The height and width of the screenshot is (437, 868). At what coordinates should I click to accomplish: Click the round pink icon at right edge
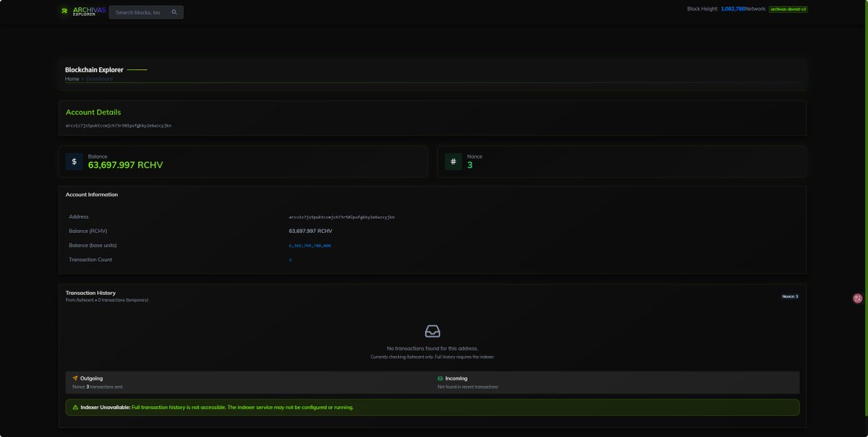(858, 298)
